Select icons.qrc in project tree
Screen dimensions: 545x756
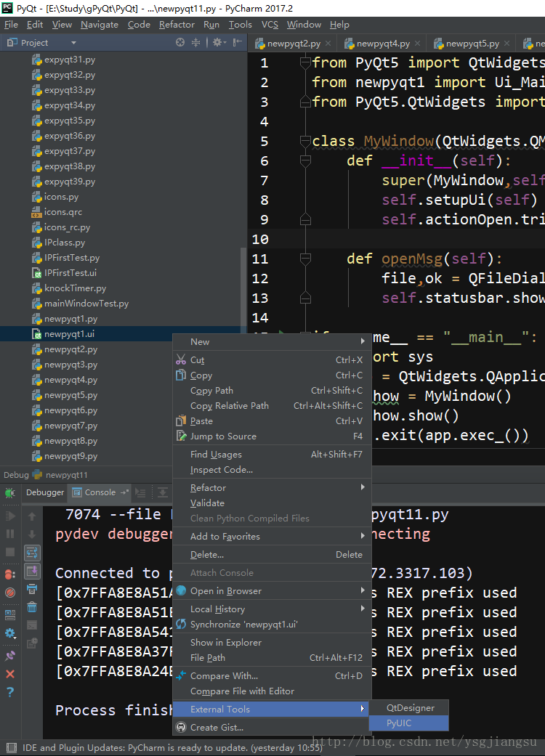click(x=63, y=211)
